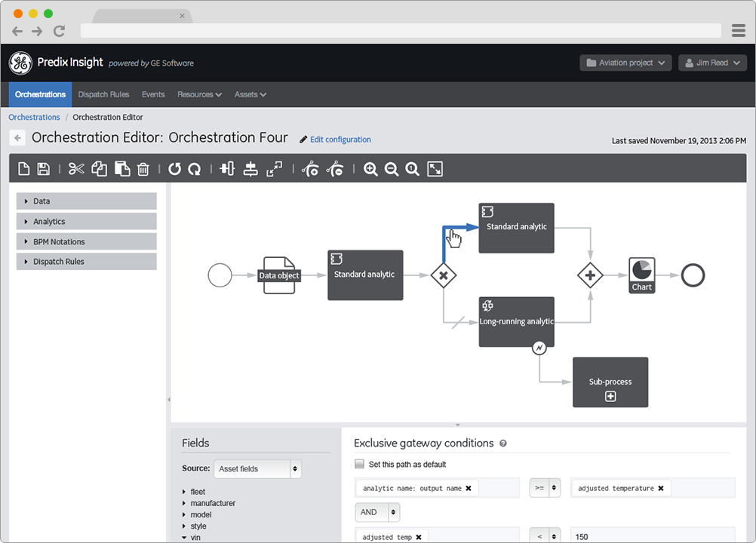The height and width of the screenshot is (543, 756).
Task: Select the Long-running analytic node
Action: (x=516, y=321)
